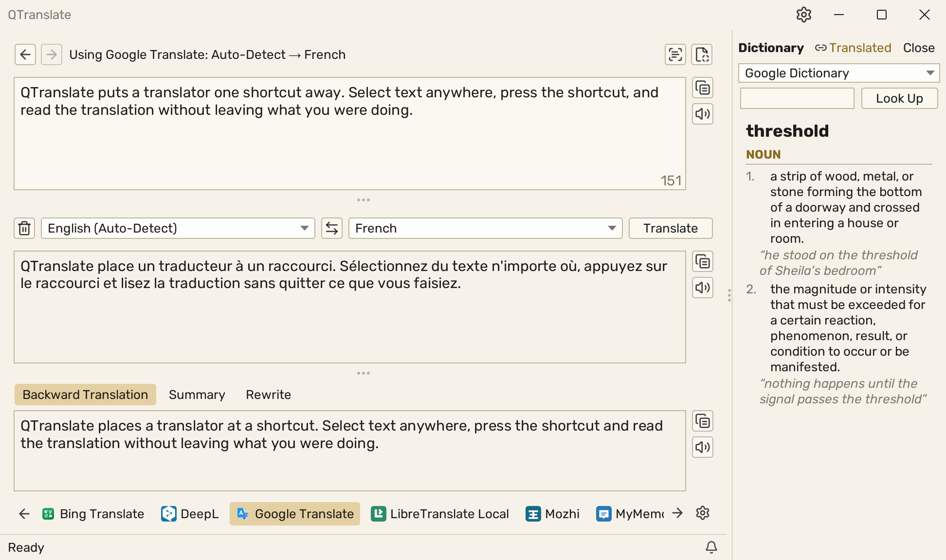Open Google Dictionary service dropdown
This screenshot has width=946, height=560.
point(839,73)
